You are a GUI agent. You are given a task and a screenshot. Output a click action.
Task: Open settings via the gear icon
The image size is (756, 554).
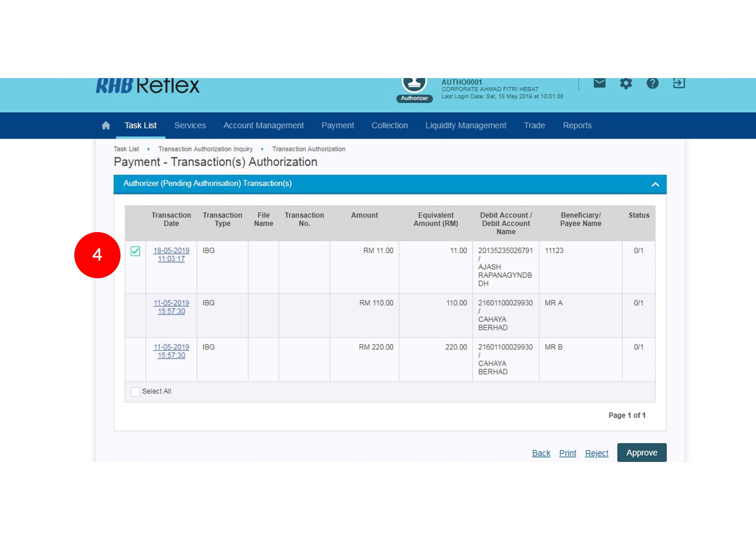coord(626,83)
